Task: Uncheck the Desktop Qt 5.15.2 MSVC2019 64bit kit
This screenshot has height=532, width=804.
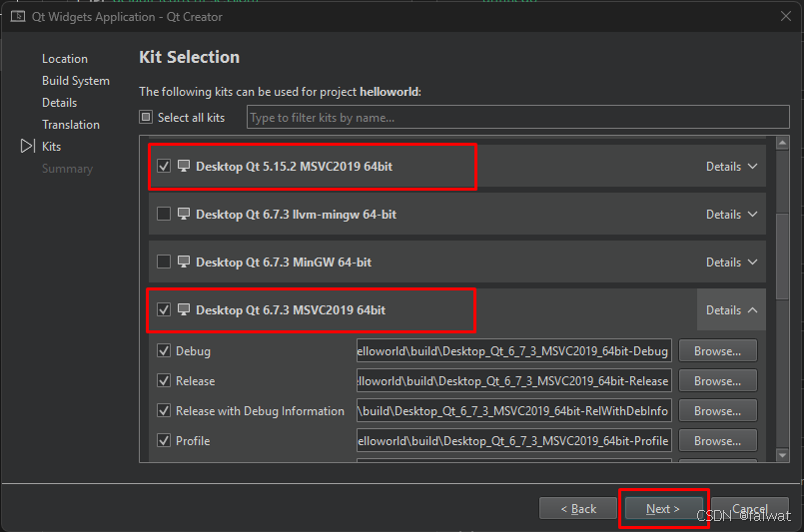Action: point(164,166)
